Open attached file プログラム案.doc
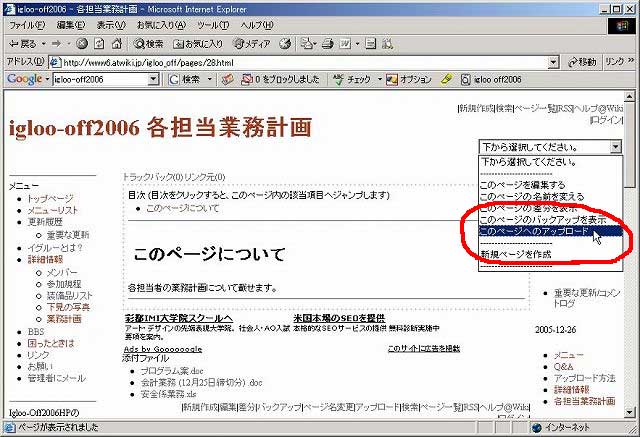 tap(172, 371)
